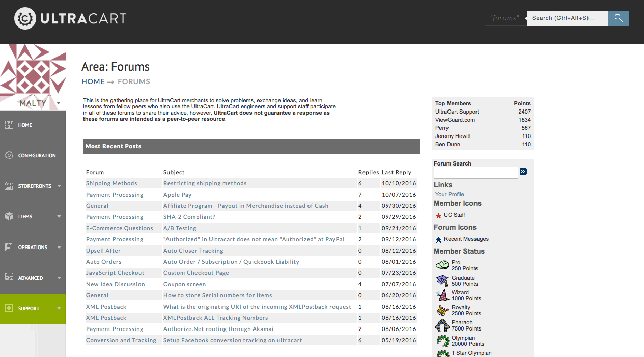Click the Wizard hat icon
Screen dimensions: 644x357
coord(442,295)
